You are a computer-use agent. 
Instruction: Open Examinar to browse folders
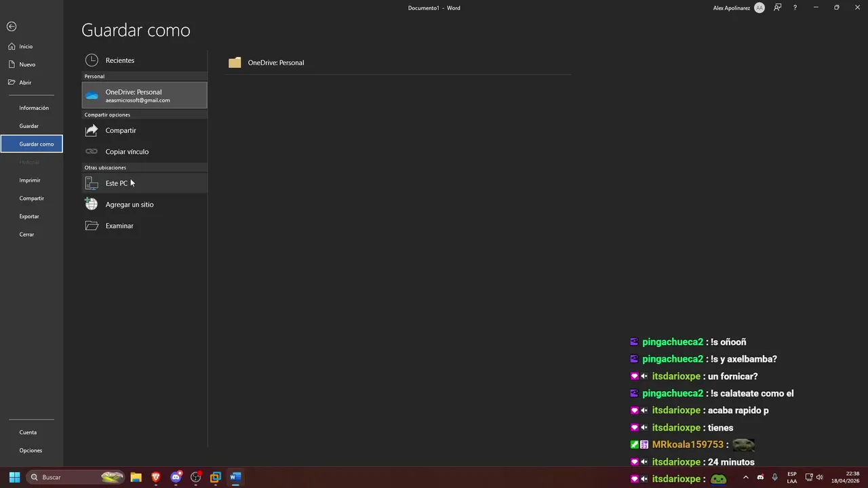(x=144, y=226)
